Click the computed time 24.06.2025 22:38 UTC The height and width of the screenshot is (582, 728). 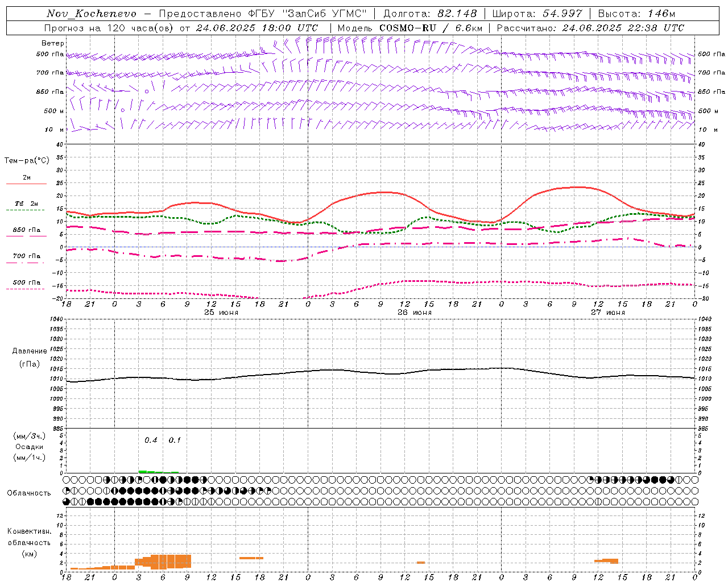623,28
